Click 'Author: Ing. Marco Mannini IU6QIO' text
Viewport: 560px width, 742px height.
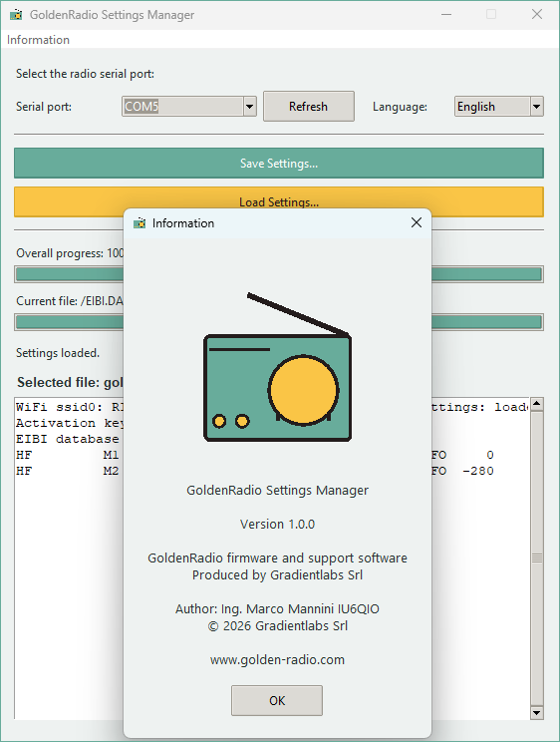click(x=277, y=608)
